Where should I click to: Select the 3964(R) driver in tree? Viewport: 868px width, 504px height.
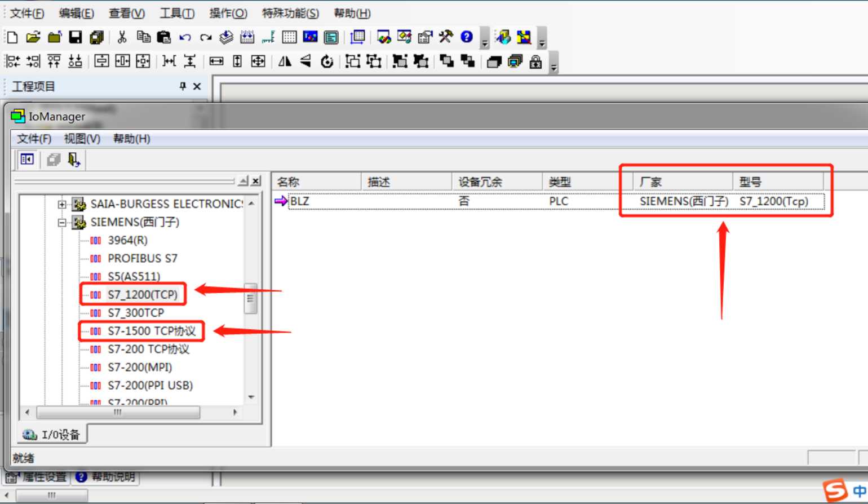[127, 240]
